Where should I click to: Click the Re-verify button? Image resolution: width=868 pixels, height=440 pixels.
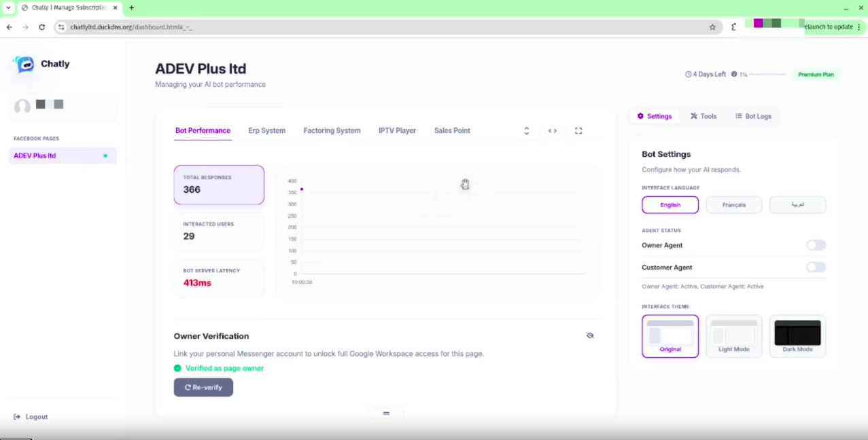[203, 387]
